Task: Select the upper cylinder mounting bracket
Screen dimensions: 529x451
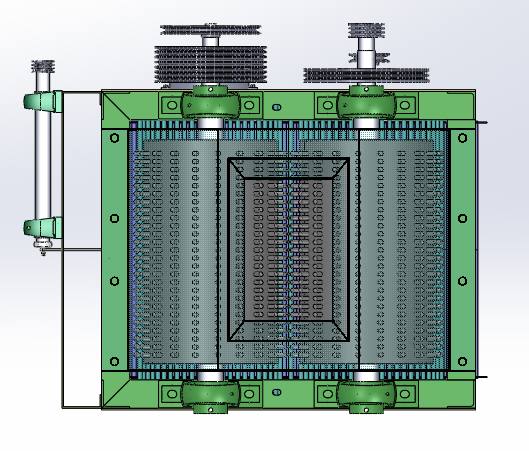Action: click(x=43, y=101)
